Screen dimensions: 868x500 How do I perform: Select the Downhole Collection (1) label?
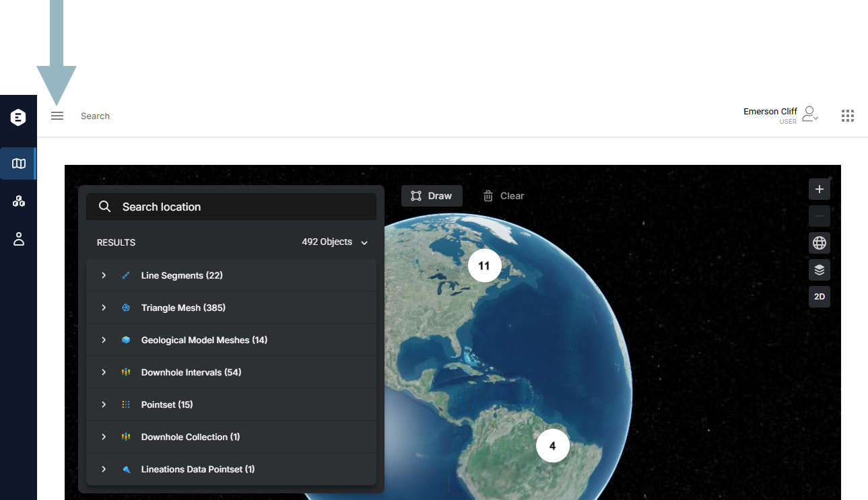pos(191,437)
